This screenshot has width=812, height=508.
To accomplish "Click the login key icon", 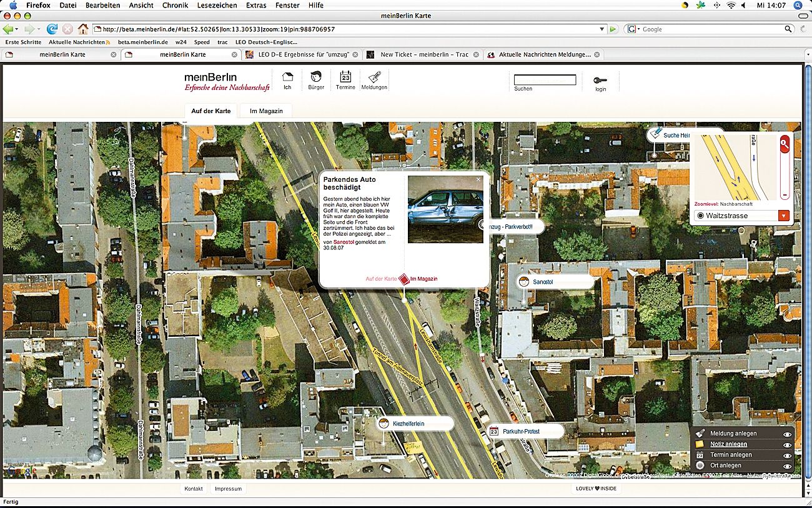I will pyautogui.click(x=600, y=80).
